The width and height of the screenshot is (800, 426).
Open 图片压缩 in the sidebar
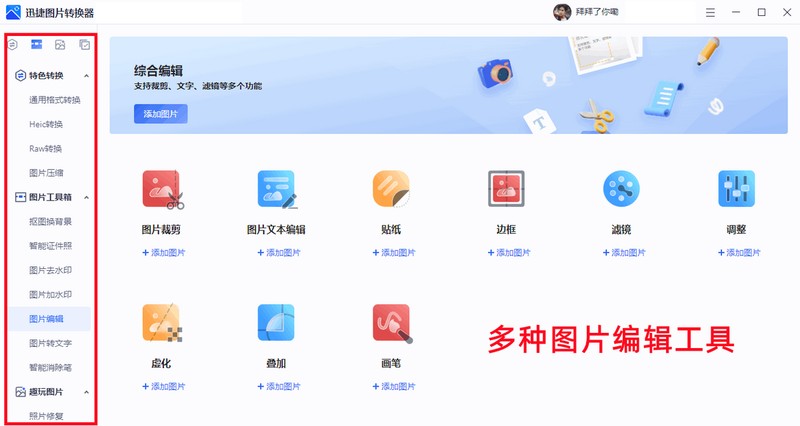[x=46, y=173]
